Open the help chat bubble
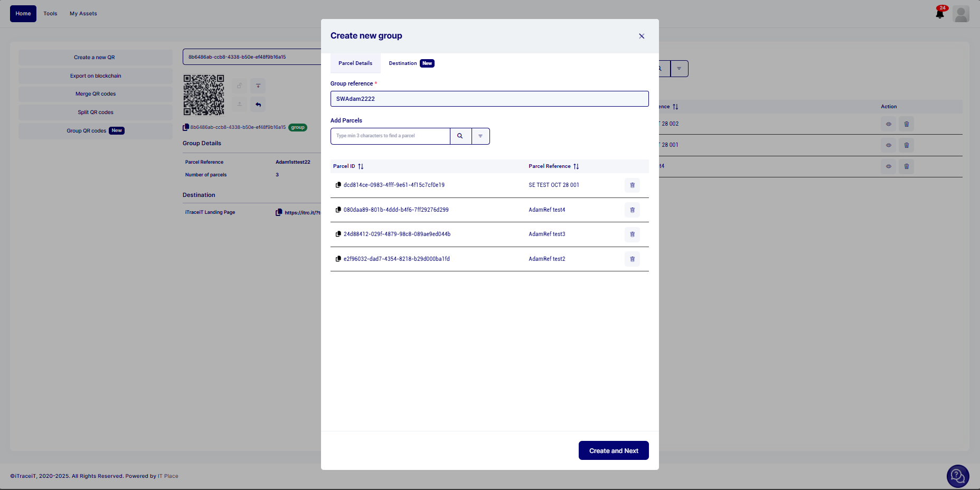The width and height of the screenshot is (980, 490). [x=957, y=476]
